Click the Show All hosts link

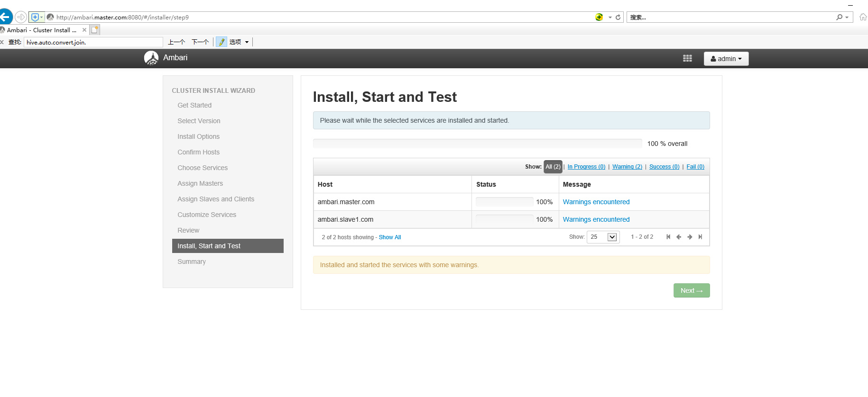[390, 237]
